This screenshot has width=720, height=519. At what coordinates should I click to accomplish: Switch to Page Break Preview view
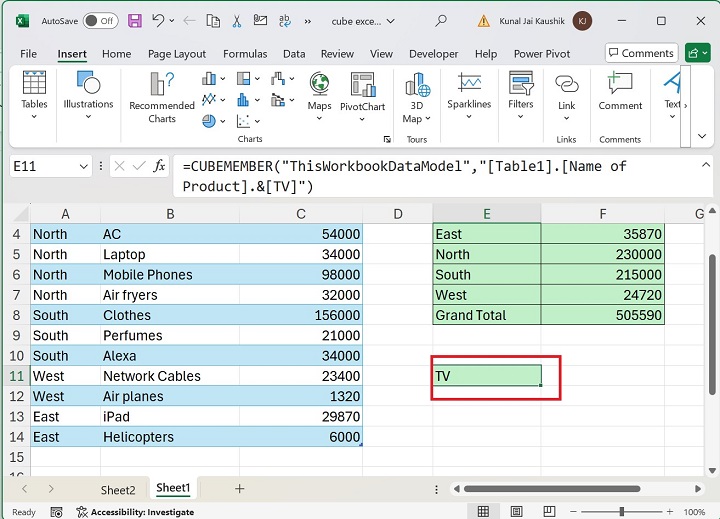[x=552, y=511]
